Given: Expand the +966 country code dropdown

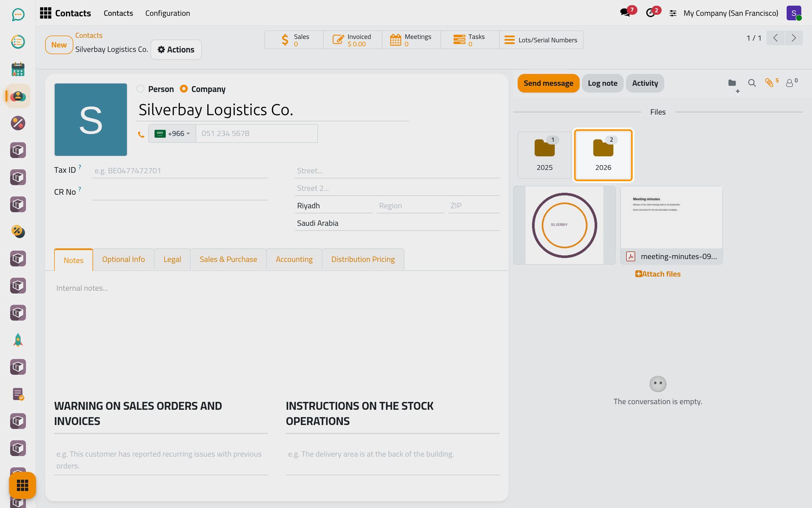Looking at the screenshot, I should [172, 133].
